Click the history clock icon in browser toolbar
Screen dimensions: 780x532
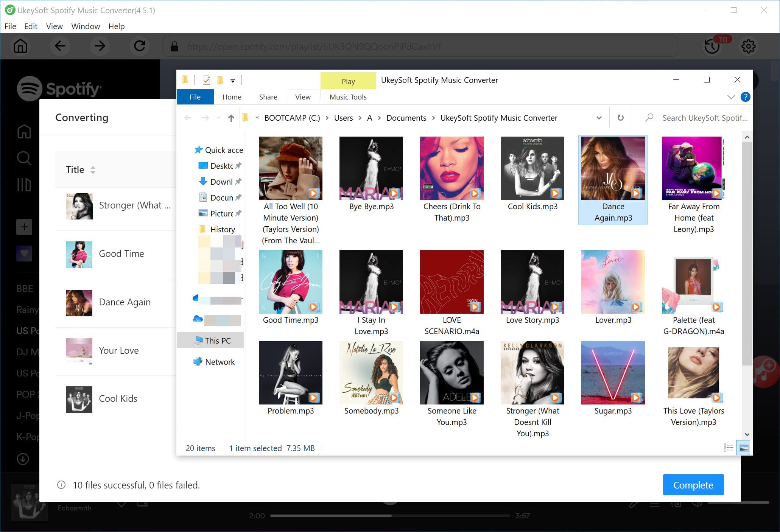tap(712, 47)
